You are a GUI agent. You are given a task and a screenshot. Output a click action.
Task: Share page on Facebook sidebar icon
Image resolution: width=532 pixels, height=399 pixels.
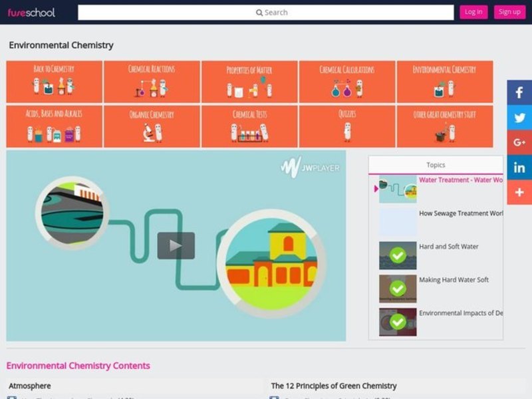coord(519,92)
